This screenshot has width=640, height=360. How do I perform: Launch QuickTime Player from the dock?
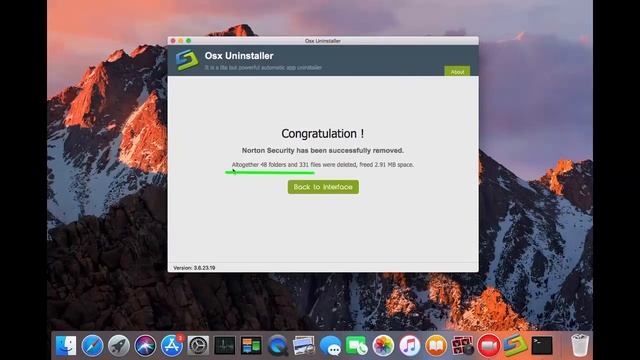(x=278, y=345)
